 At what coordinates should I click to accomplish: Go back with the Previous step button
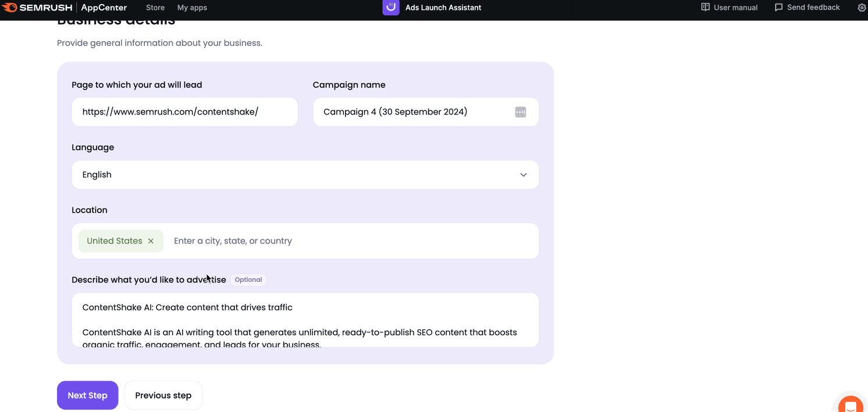[163, 395]
